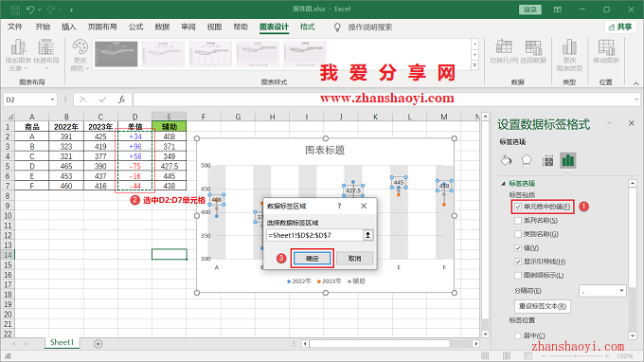Click the Insert Function fx icon
This screenshot has height=362, width=644.
coord(121,100)
